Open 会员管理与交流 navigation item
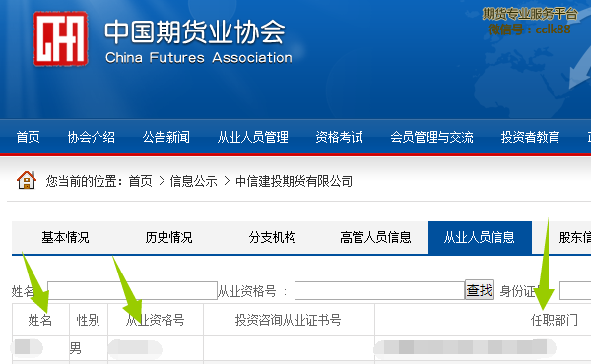Screen dimensions: 591x364 tap(432, 137)
